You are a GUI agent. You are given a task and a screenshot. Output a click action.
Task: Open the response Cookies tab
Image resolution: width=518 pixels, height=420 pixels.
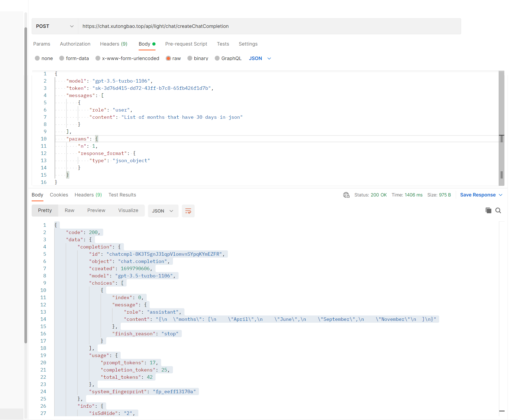59,195
